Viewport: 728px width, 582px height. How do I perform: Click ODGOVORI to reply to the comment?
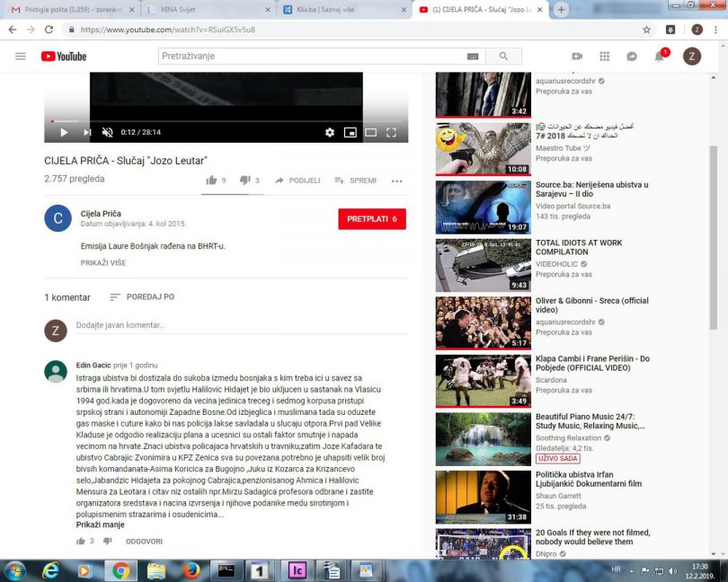tap(144, 542)
